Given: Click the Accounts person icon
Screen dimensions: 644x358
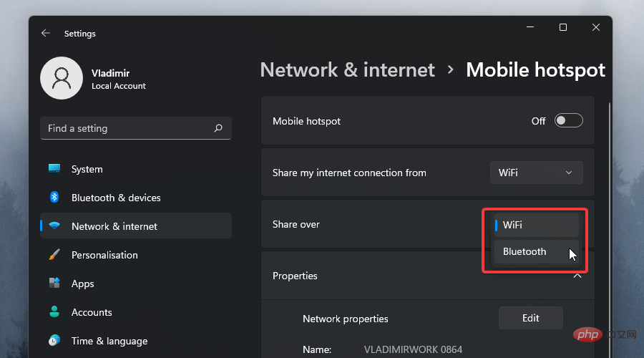Looking at the screenshot, I should [54, 312].
